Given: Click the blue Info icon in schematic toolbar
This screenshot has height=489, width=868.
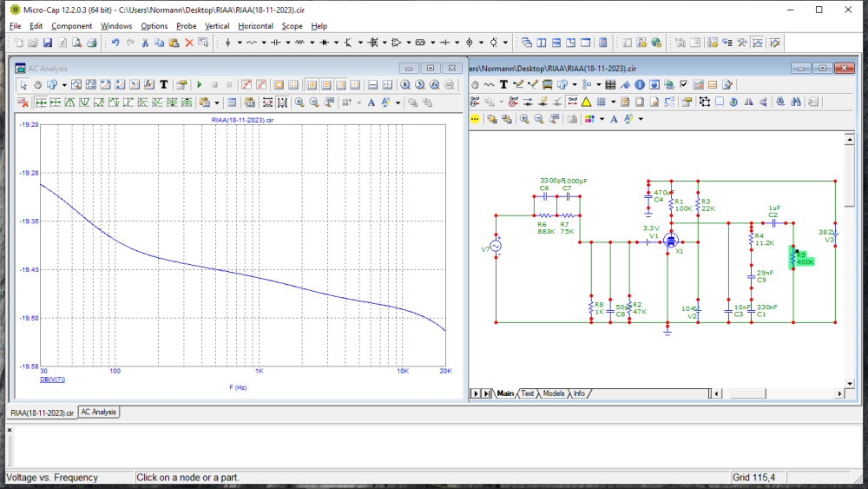Looking at the screenshot, I should point(639,84).
